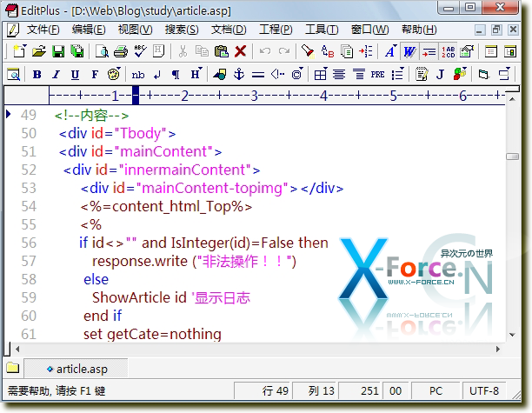Image resolution: width=532 pixels, height=413 pixels.
Task: Insert an HTML comment tag icon
Action: [277, 74]
